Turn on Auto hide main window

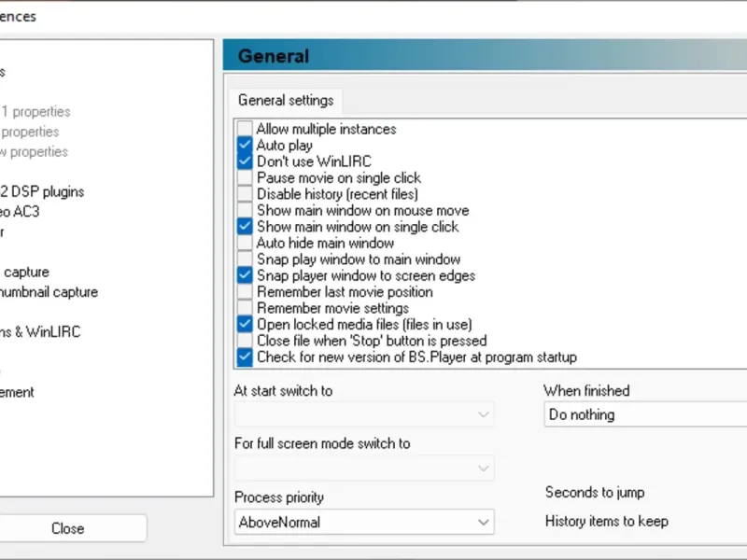tap(245, 244)
